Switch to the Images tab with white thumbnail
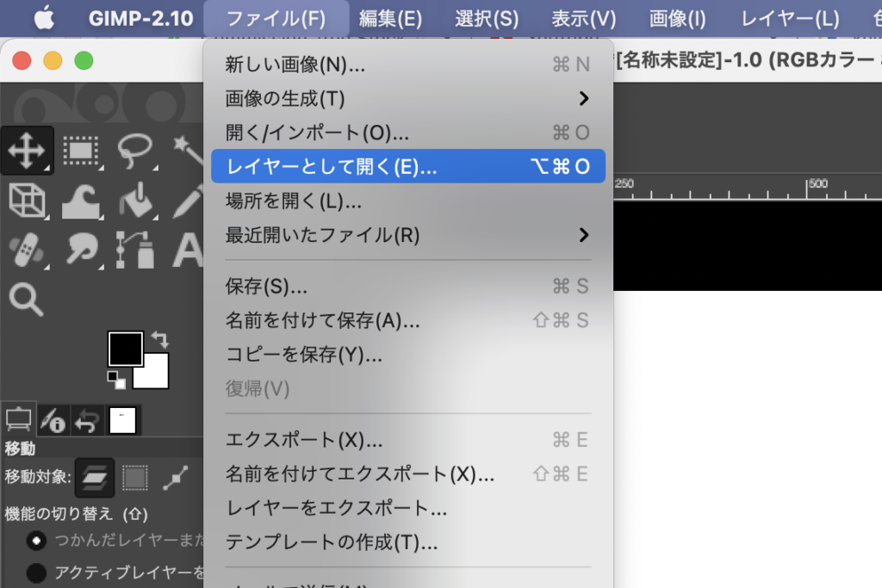This screenshot has width=882, height=588. point(122,420)
